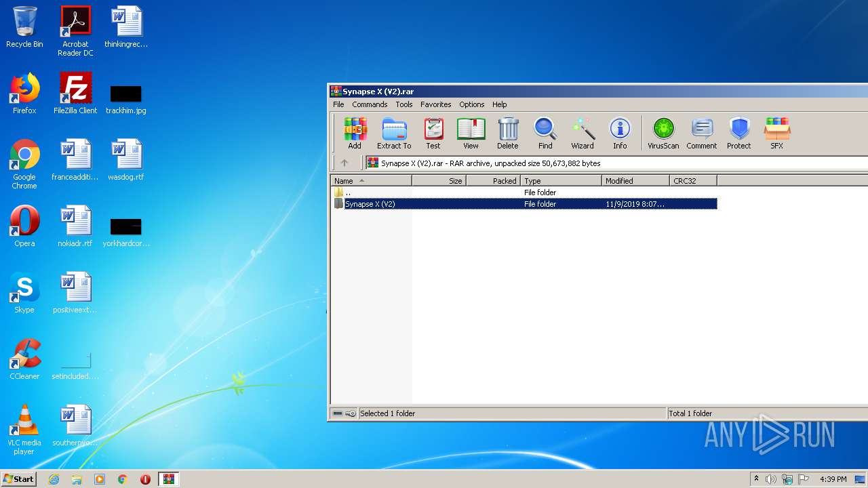Click the Opera icon in the taskbar

point(145,479)
